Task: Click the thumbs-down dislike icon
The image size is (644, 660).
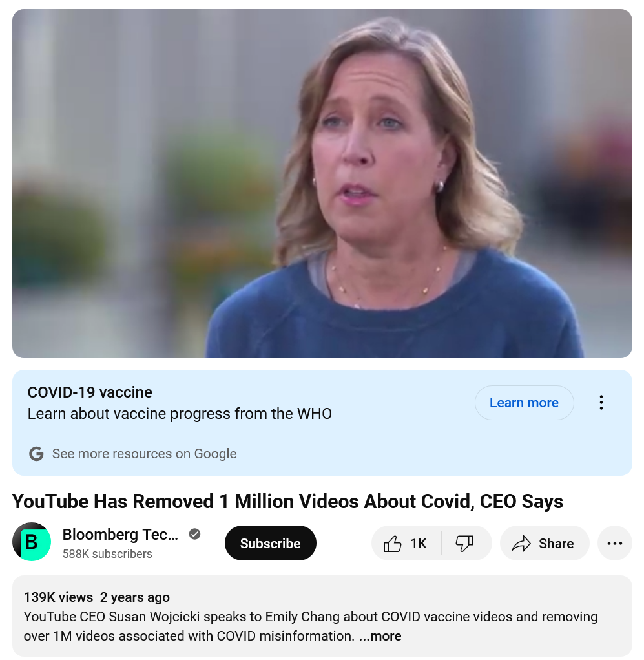Action: coord(464,544)
